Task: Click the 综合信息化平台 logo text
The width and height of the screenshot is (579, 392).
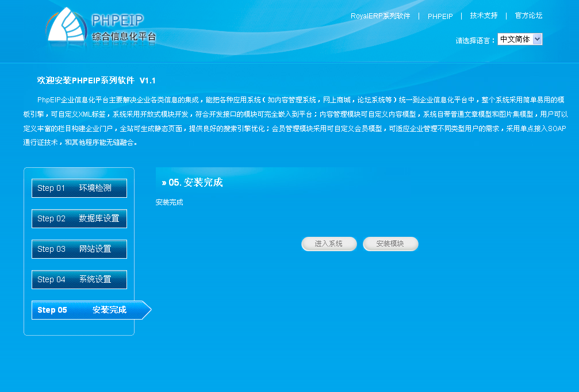Action: click(x=124, y=36)
